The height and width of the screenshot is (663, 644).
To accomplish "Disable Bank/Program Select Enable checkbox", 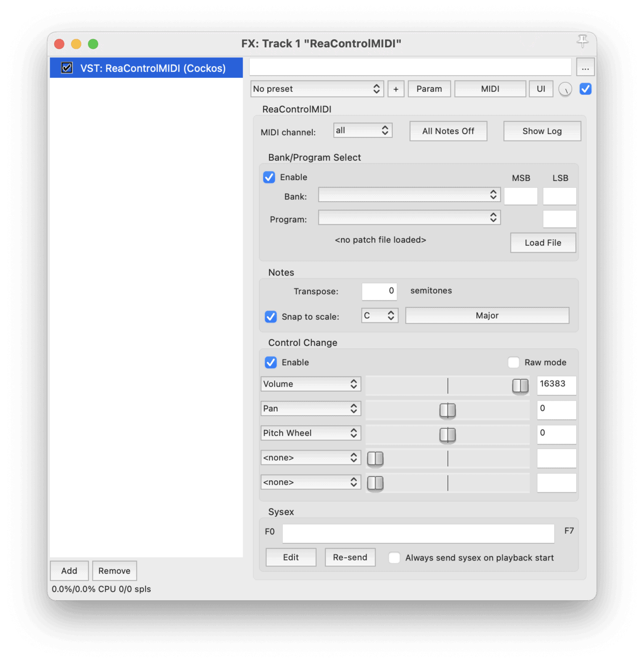I will tap(269, 177).
